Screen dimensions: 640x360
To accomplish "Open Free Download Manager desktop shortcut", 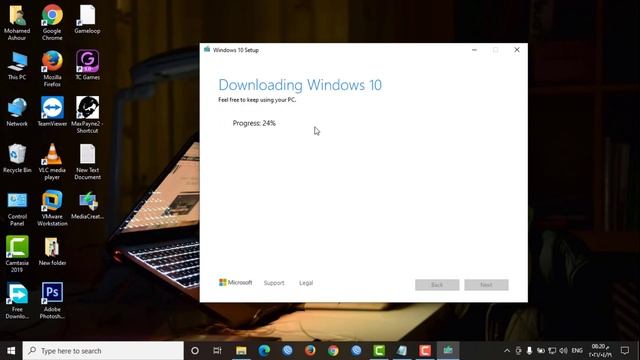I will [17, 301].
